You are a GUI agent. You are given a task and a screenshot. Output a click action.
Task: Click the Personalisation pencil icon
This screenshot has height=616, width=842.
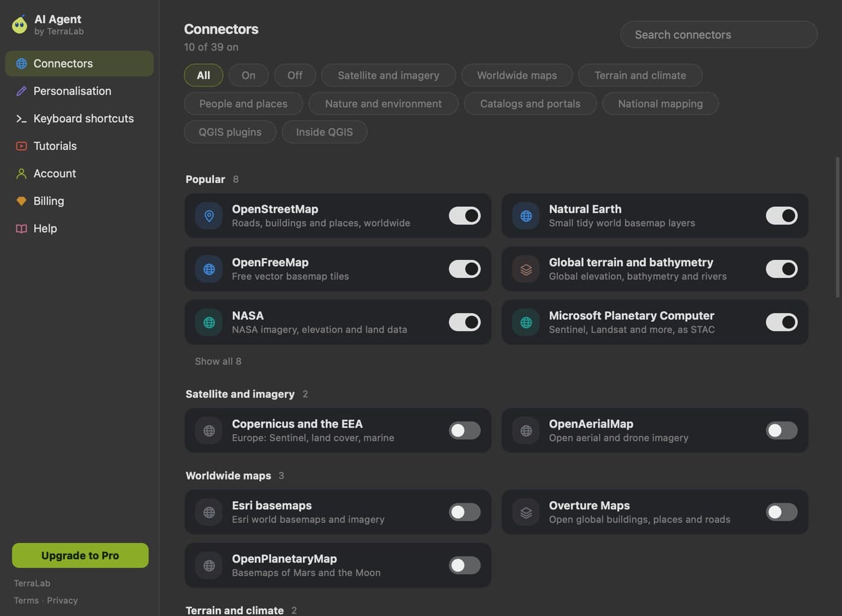click(x=22, y=91)
